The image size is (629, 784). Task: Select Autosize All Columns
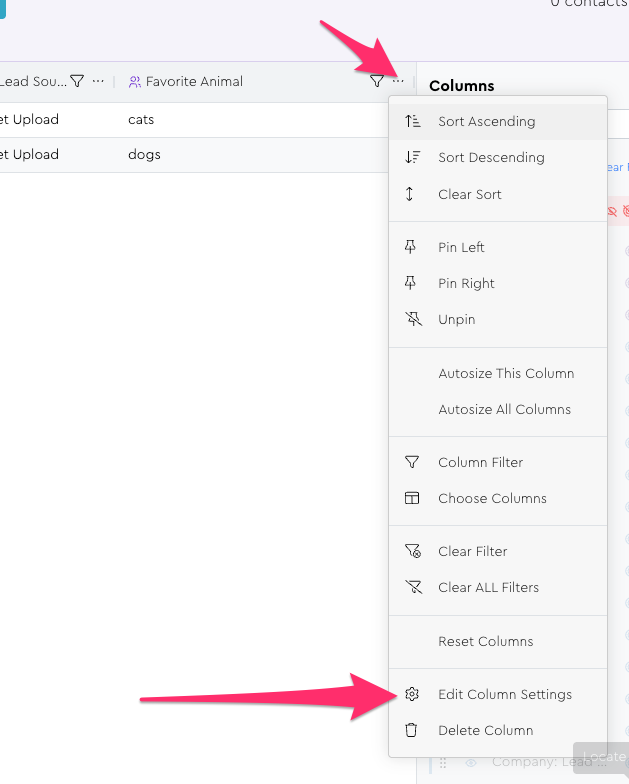click(504, 410)
